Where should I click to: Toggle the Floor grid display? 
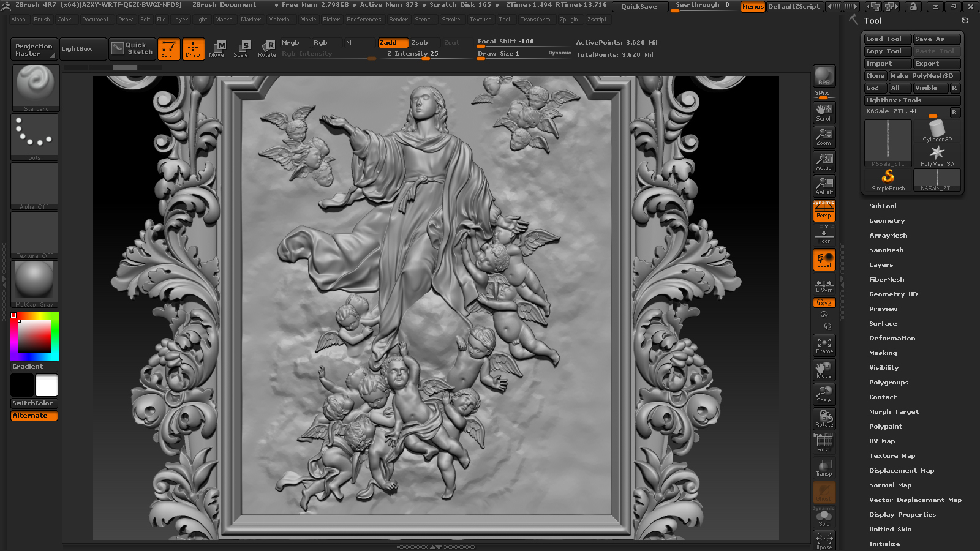[x=824, y=236]
